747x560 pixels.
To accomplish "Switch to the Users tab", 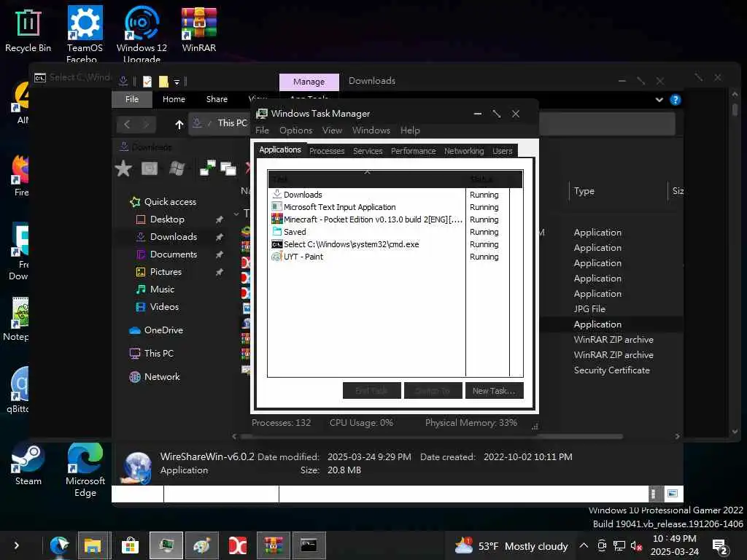I will (x=503, y=150).
